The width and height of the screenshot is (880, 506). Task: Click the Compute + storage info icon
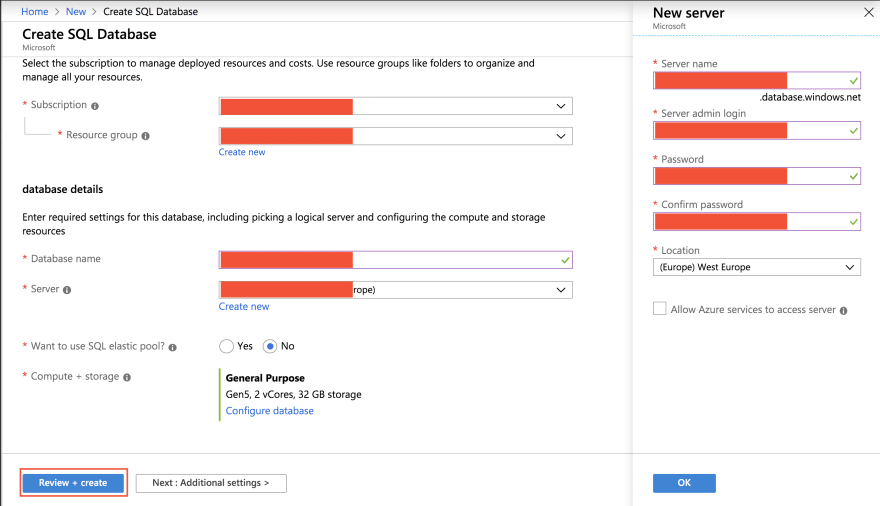(127, 378)
